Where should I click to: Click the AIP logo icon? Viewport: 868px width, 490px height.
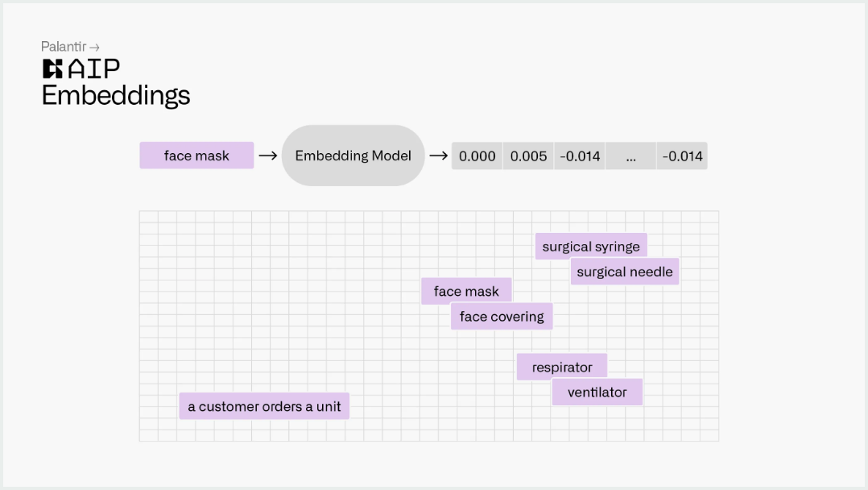pos(52,69)
